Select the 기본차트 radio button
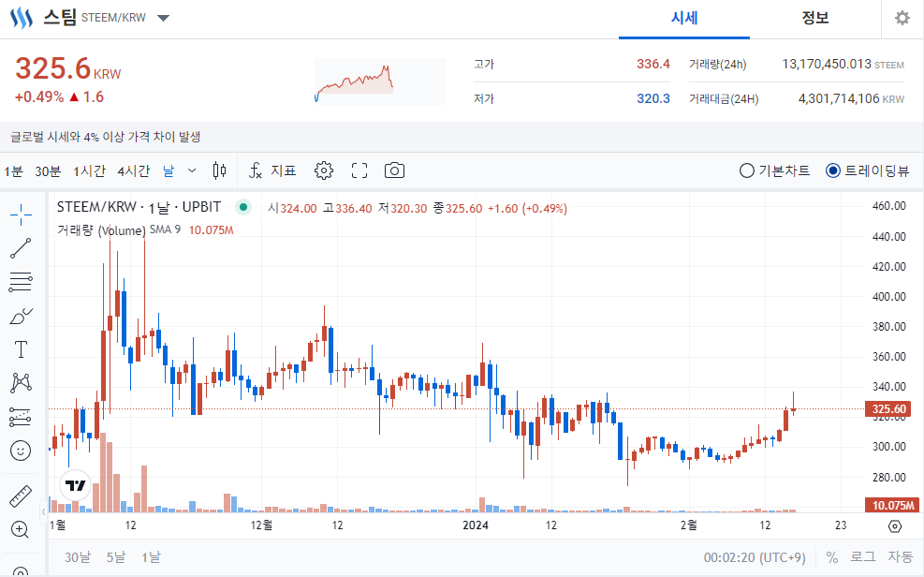The height and width of the screenshot is (577, 924). (747, 170)
